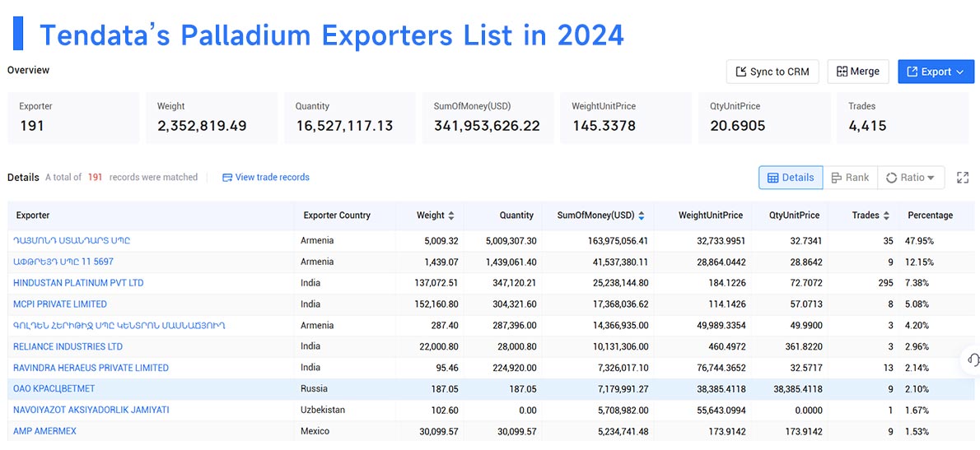Open exporter ԴԱՅՄՈՆԴ ՍՏԱՆԴԱՐՏ ՍՊԸ

pyautogui.click(x=72, y=240)
